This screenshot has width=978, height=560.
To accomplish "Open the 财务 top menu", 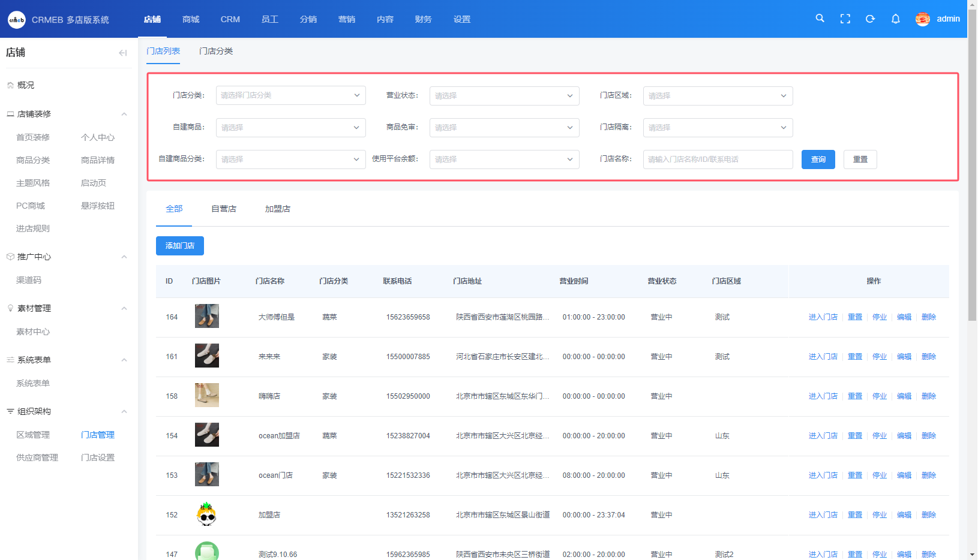I will (424, 19).
